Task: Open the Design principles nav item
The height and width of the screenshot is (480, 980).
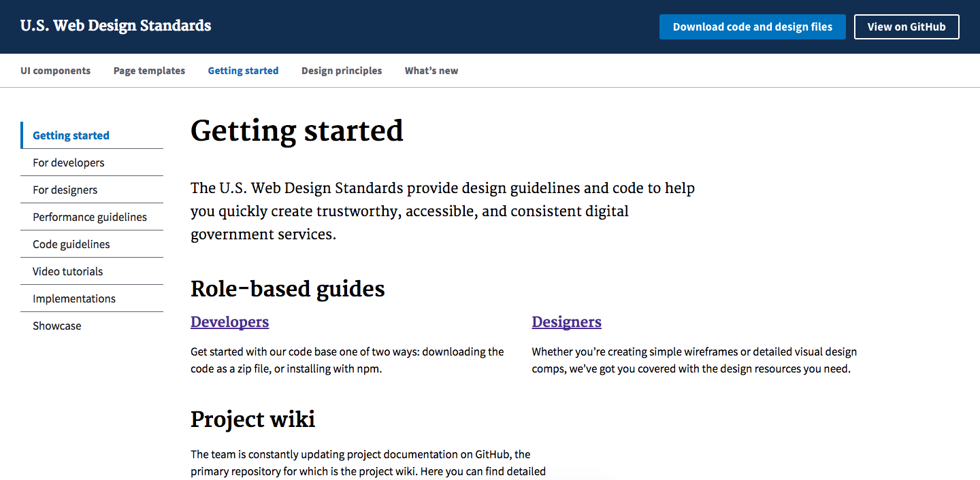Action: tap(342, 71)
